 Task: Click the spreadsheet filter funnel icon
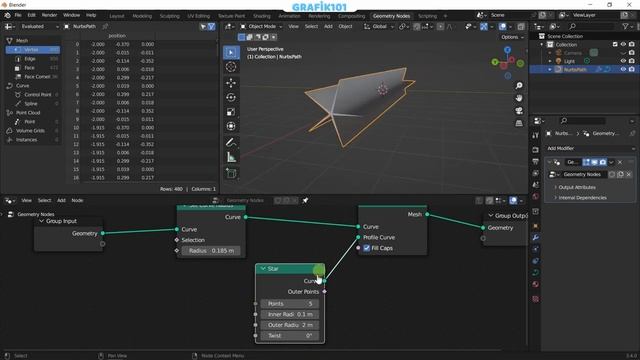pyautogui.click(x=211, y=27)
